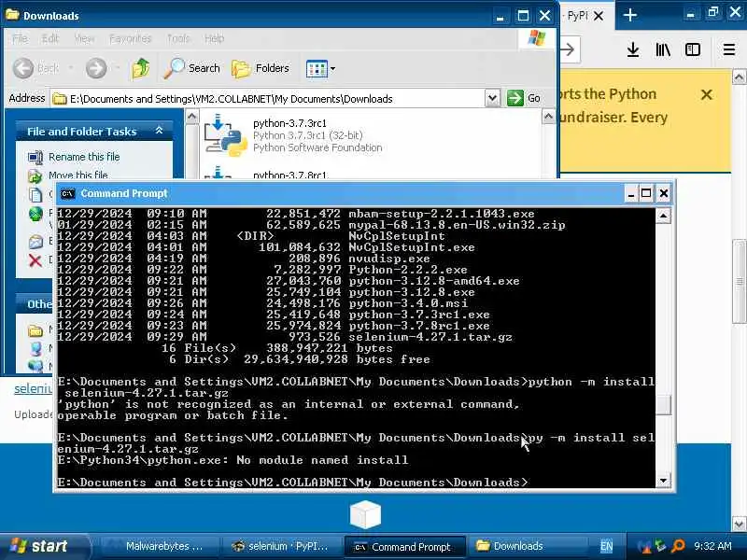Open the Search pane in Explorer
The width and height of the screenshot is (747, 560).
[x=192, y=68]
